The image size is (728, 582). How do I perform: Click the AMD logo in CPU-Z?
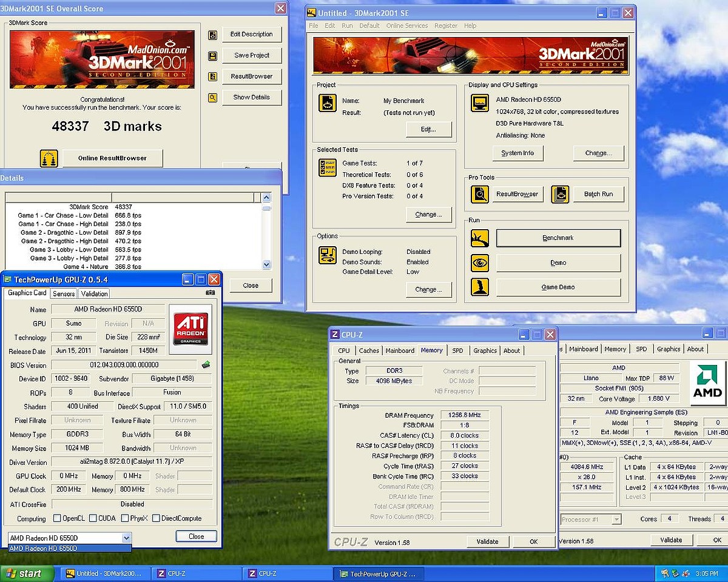[709, 383]
